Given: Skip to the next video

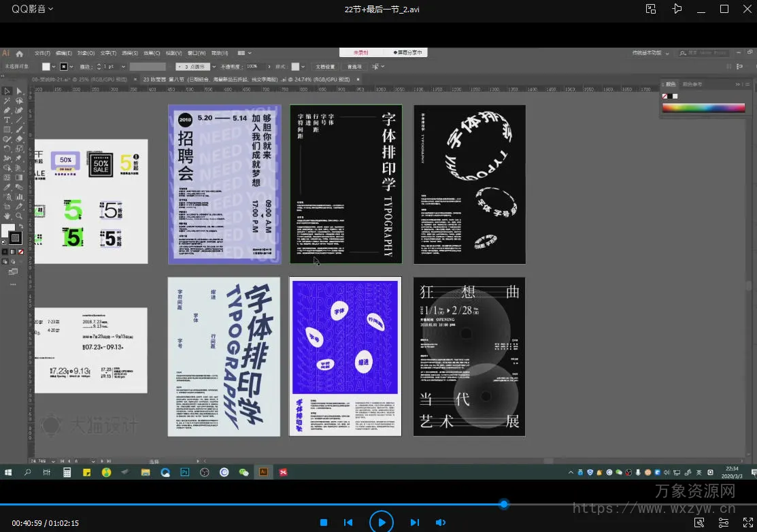Looking at the screenshot, I should point(414,522).
